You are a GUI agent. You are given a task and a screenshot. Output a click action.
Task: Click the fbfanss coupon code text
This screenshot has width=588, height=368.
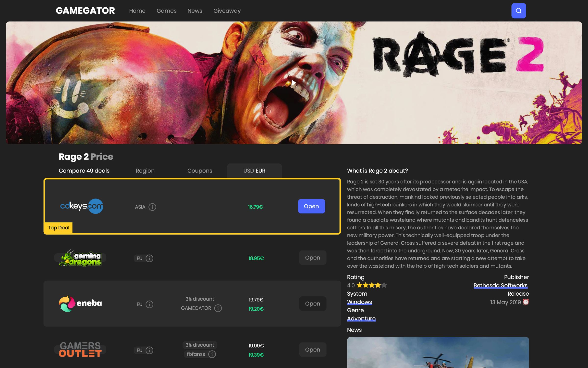[196, 354]
